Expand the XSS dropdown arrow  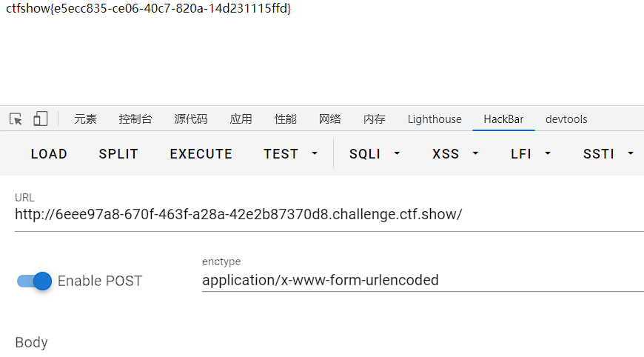(x=475, y=153)
